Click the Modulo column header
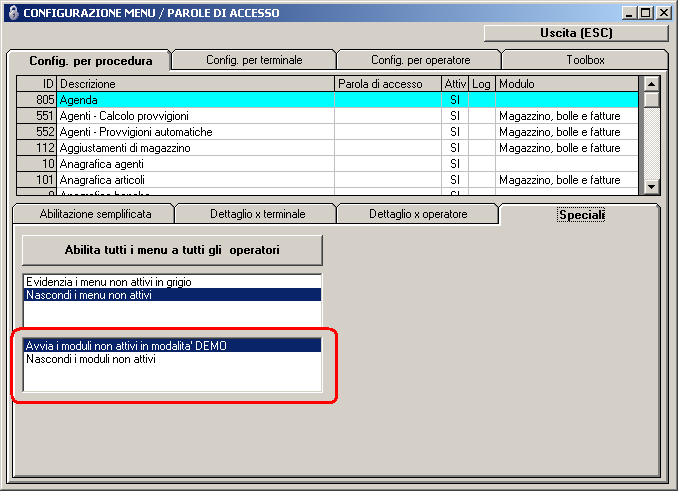 pos(567,84)
